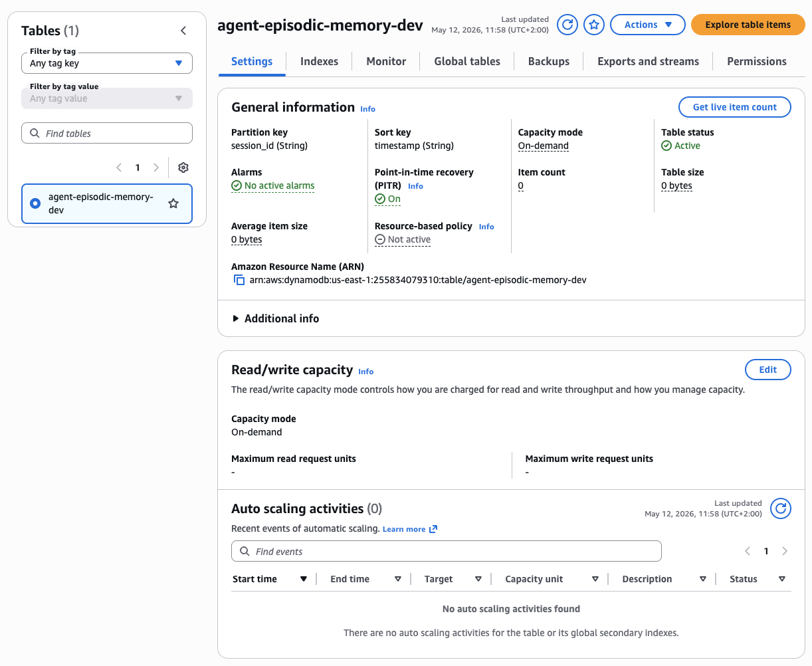Go to next page of tables list

156,167
